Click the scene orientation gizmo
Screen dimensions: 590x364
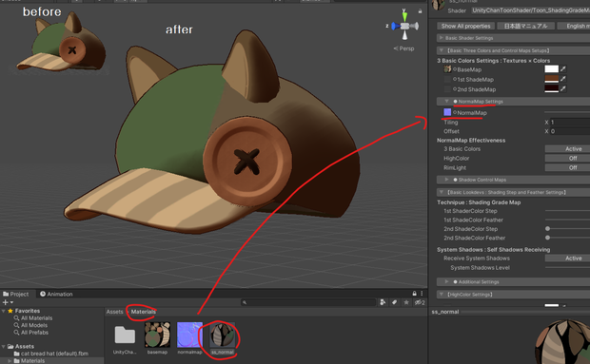tap(404, 26)
